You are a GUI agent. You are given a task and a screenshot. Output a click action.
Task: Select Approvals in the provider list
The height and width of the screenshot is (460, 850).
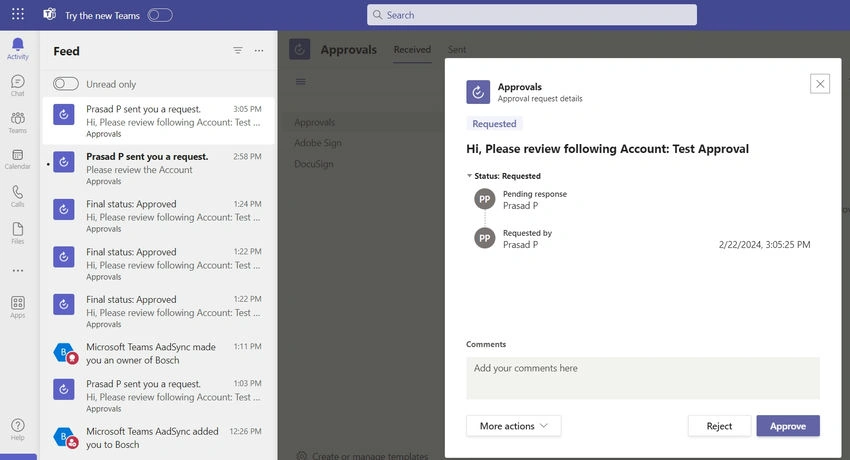[x=314, y=122]
